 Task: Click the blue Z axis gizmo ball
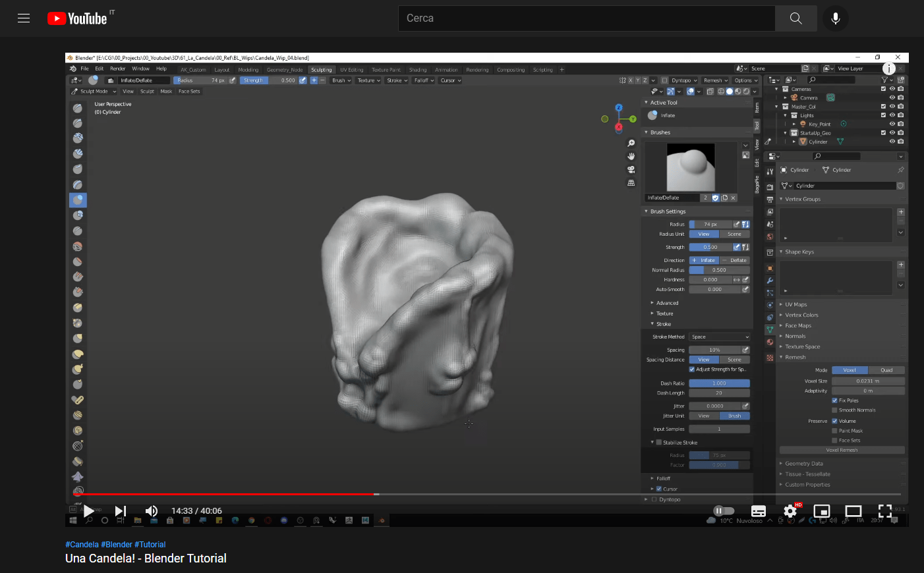click(x=618, y=107)
